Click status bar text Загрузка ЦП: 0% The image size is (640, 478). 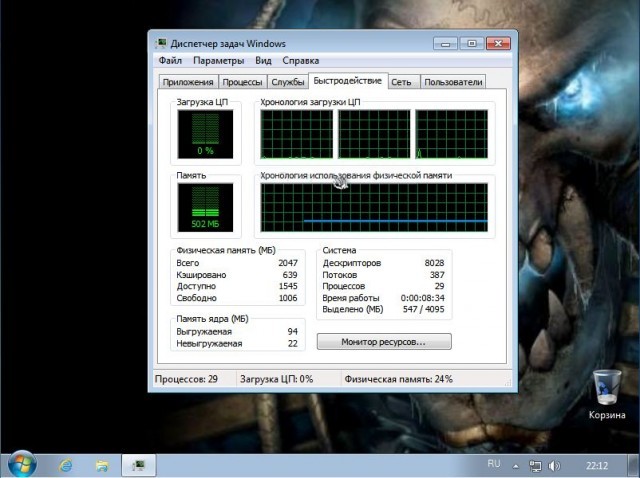276,379
